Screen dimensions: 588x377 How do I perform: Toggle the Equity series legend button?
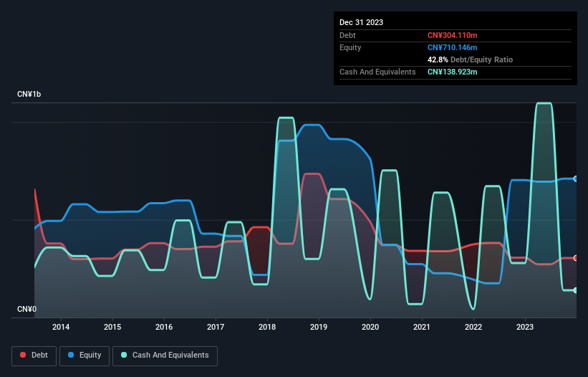point(85,355)
